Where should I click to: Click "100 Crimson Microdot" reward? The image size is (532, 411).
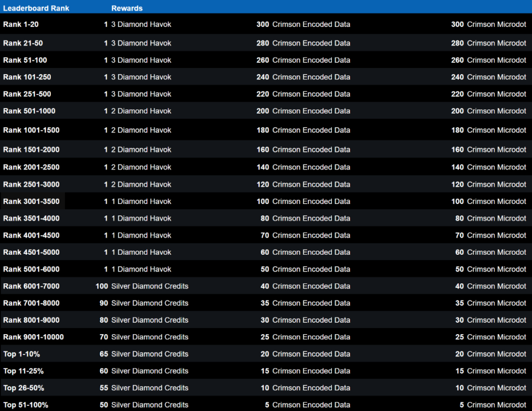488,201
